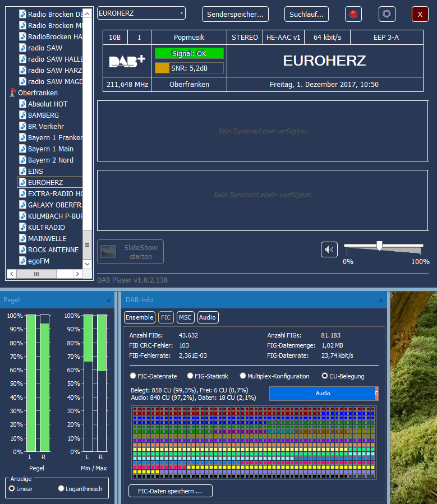Choose the Multiplex-Konfiguration radio option
Screen dimensions: 437x504
[243, 376]
